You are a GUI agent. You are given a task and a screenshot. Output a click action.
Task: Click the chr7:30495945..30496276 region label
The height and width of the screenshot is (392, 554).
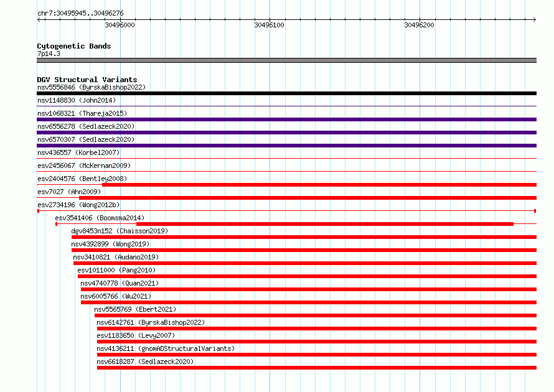click(80, 14)
